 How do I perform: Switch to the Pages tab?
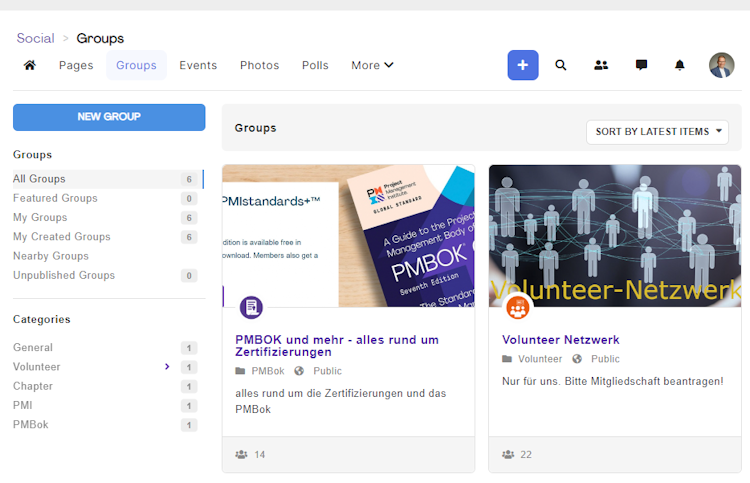point(76,65)
